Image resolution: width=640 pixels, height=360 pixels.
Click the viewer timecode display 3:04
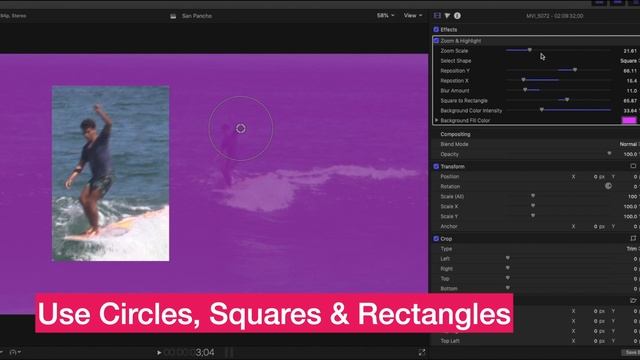click(x=204, y=352)
